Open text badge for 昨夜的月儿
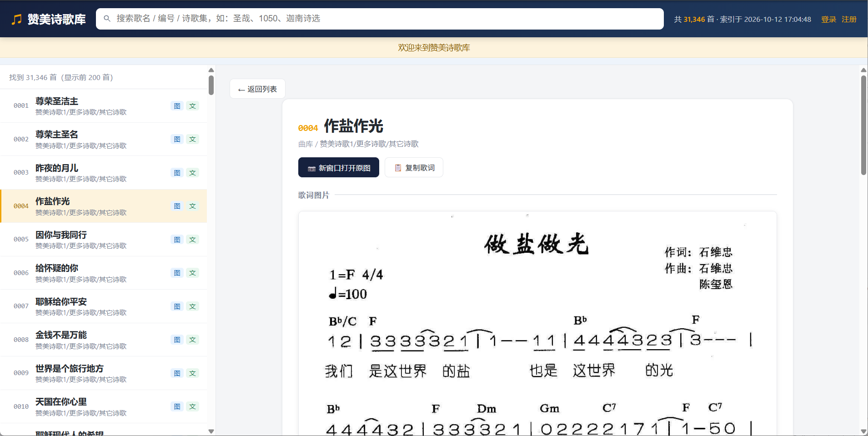The height and width of the screenshot is (436, 868). (x=193, y=173)
